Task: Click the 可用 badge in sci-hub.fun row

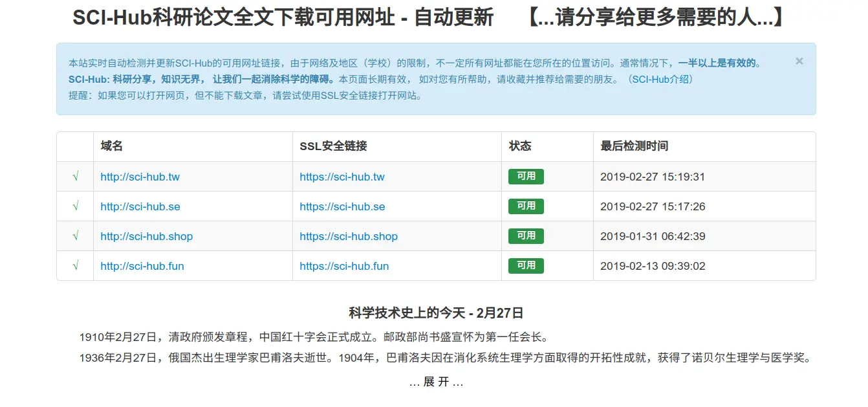Action: pos(526,266)
